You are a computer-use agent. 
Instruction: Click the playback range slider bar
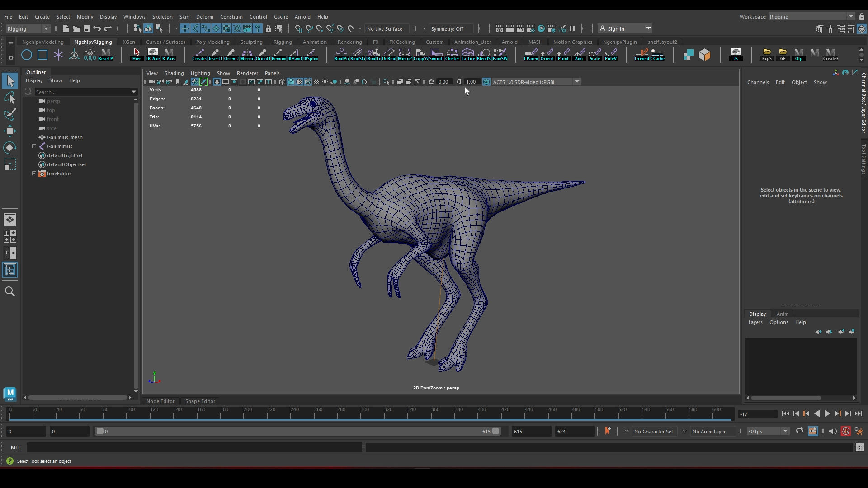(x=298, y=431)
